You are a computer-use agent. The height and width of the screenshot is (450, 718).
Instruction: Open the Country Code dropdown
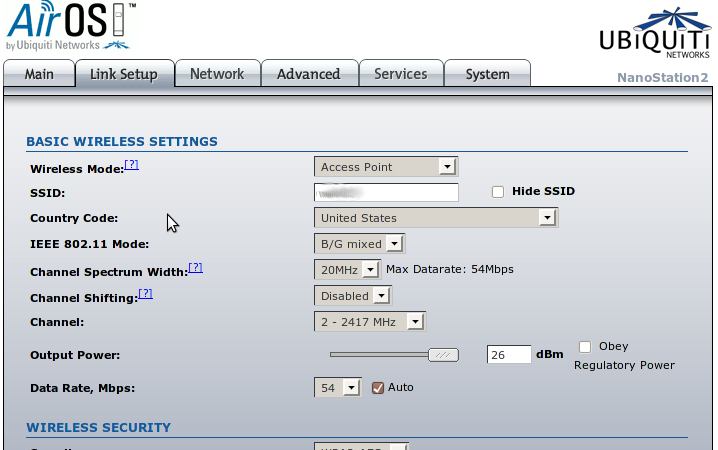[436, 217]
